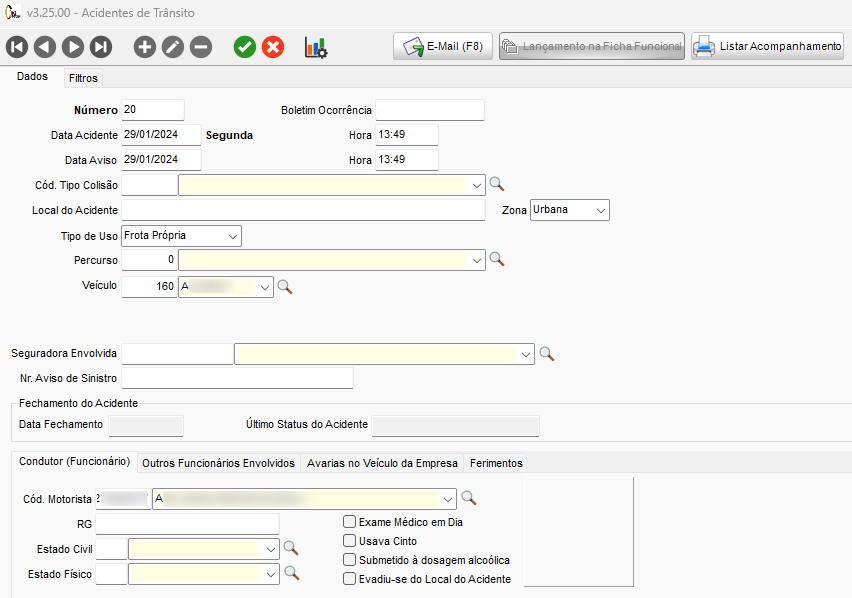Open the Seguradora Envolvida dropdown list
852x598 pixels.
point(526,354)
